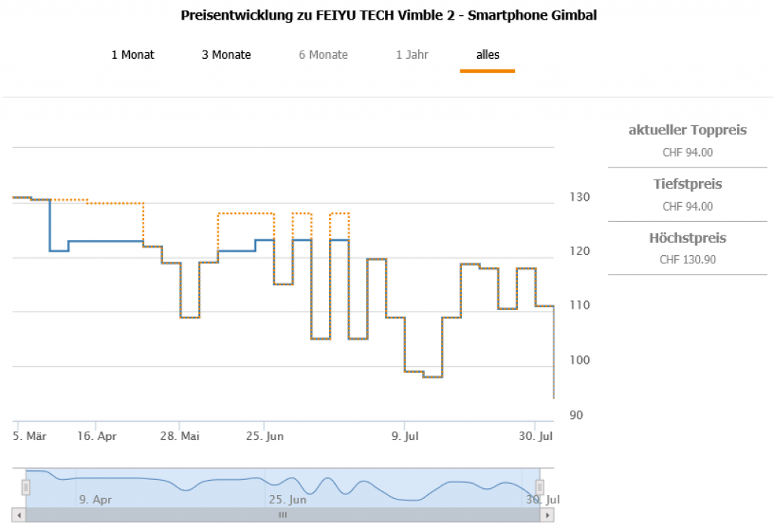
Task: Click the aktueller Toppreis label
Action: 688,130
